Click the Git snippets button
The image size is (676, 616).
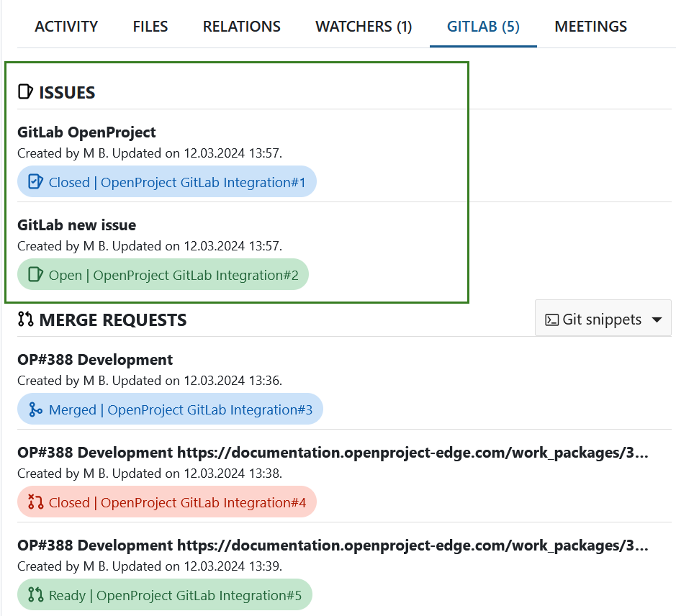(603, 319)
